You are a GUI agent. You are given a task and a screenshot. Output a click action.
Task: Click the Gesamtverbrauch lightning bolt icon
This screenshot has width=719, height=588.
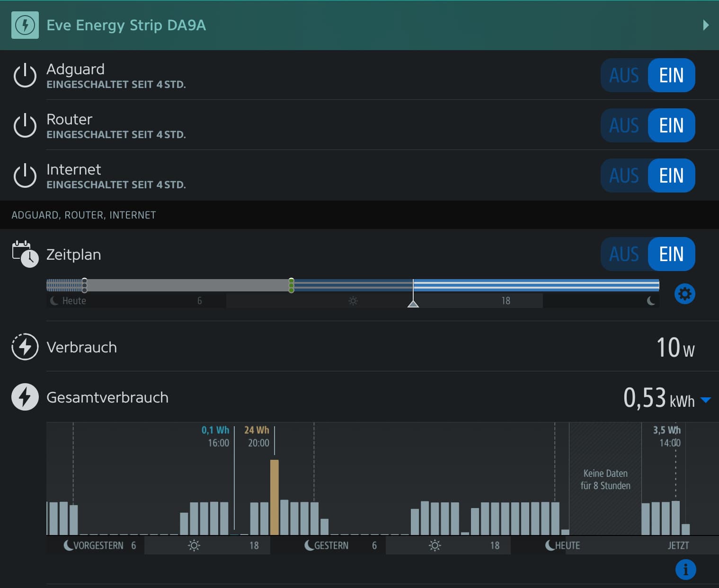click(25, 397)
